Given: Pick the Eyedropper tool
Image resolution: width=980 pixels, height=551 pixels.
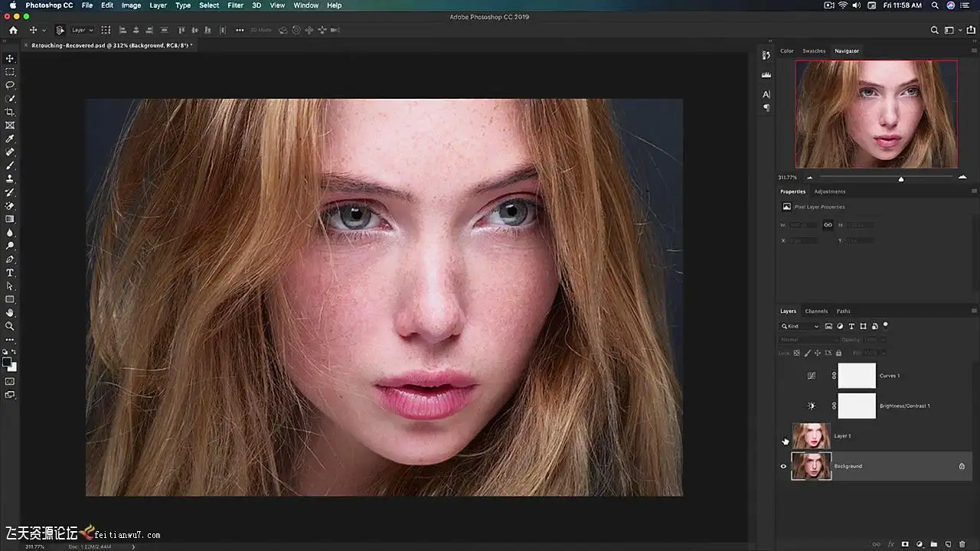Looking at the screenshot, I should [10, 139].
